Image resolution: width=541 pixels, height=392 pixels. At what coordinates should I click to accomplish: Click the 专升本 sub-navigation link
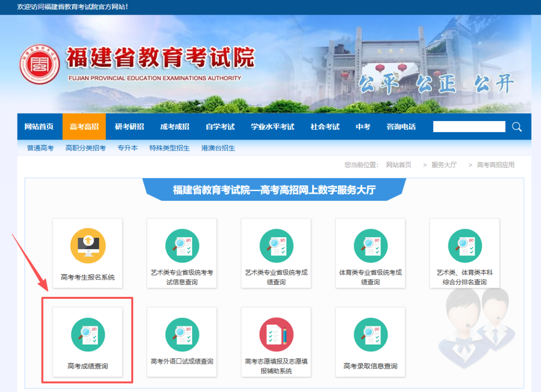click(x=128, y=148)
